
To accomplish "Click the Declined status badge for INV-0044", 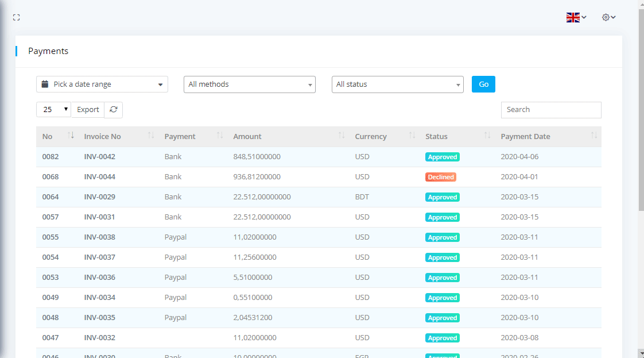I will [441, 177].
